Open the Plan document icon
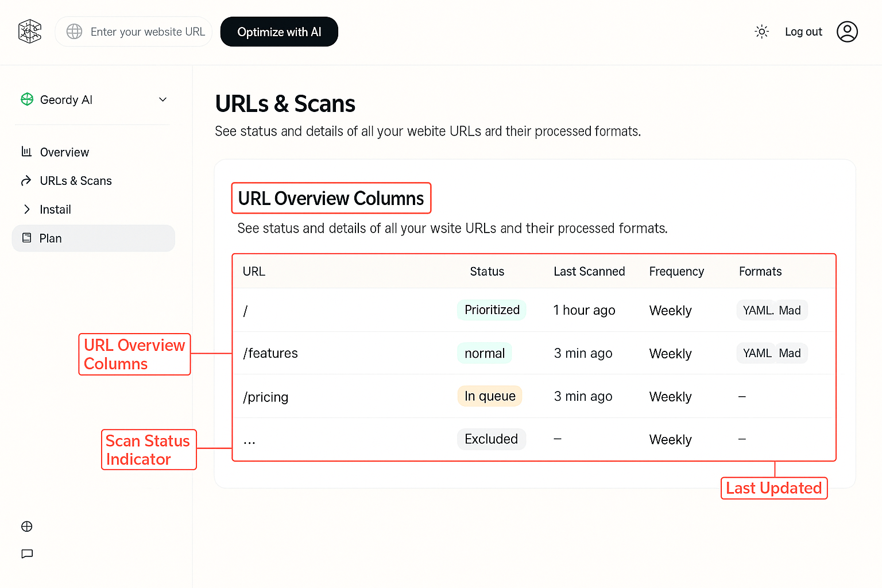Image resolution: width=882 pixels, height=588 pixels. pos(26,238)
